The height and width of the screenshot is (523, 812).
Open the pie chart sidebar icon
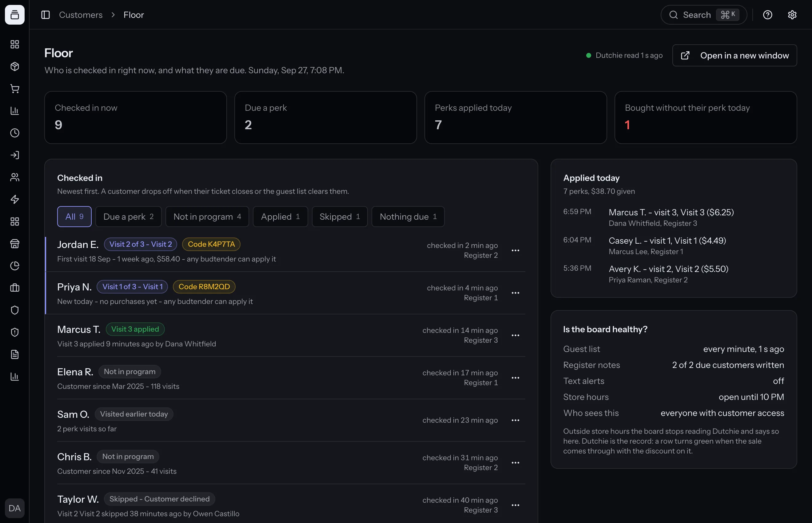tap(14, 266)
